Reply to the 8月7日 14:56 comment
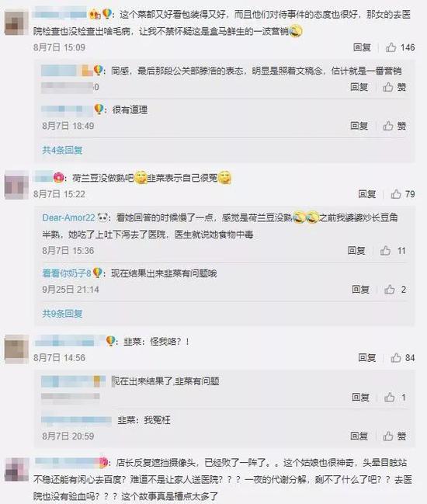 [x=367, y=357]
